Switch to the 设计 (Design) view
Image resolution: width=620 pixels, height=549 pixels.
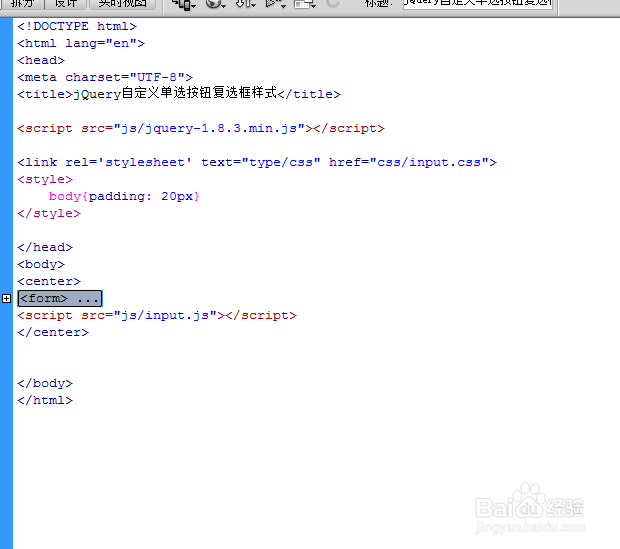[x=65, y=3]
